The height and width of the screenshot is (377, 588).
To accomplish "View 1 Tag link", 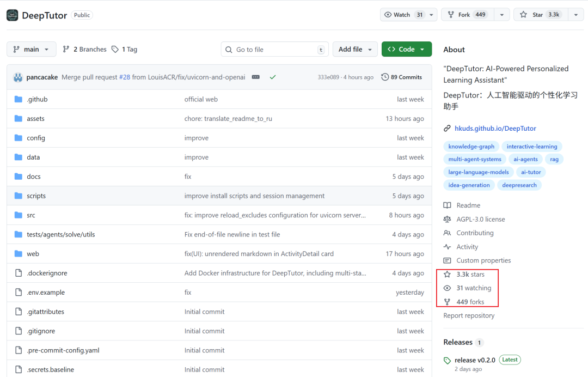I will 125,49.
